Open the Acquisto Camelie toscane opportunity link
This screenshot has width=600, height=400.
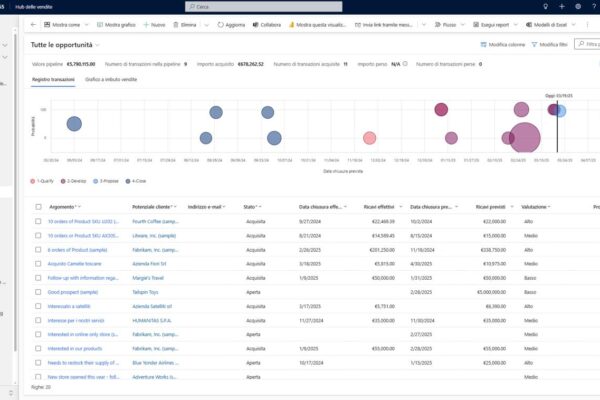coord(75,264)
